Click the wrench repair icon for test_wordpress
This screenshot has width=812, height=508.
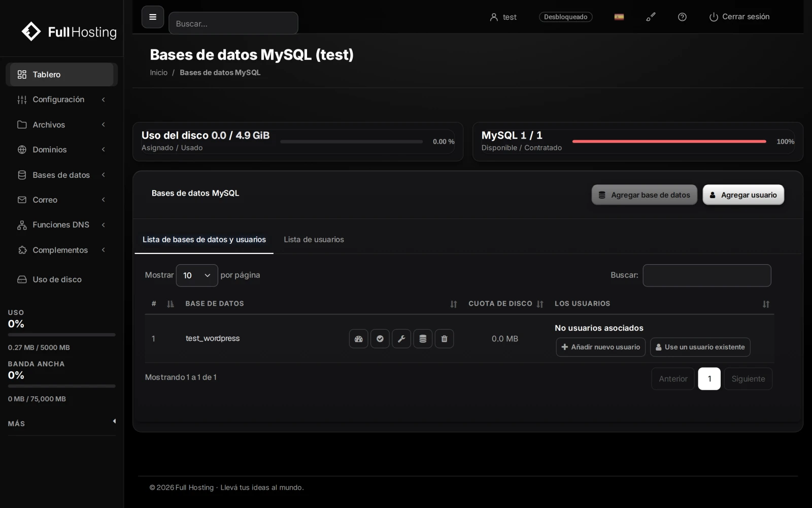click(401, 339)
